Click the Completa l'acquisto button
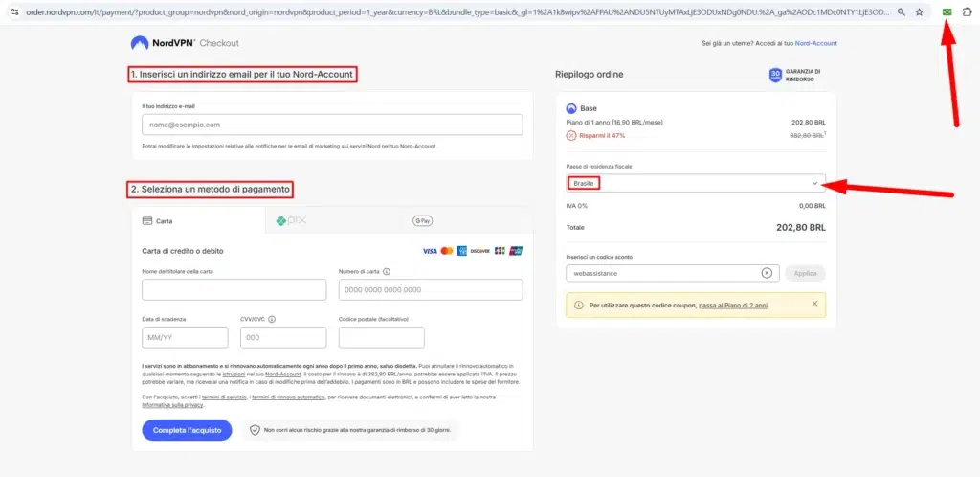This screenshot has width=980, height=477. (x=187, y=430)
